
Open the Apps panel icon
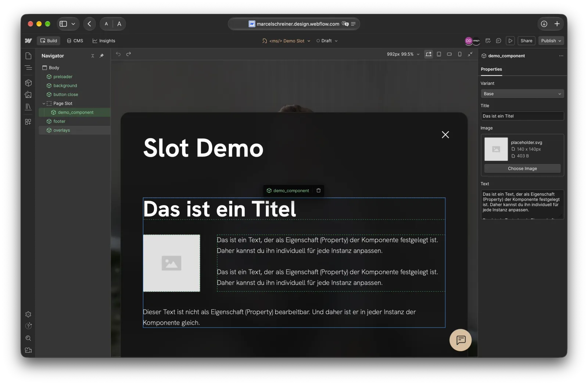28,122
